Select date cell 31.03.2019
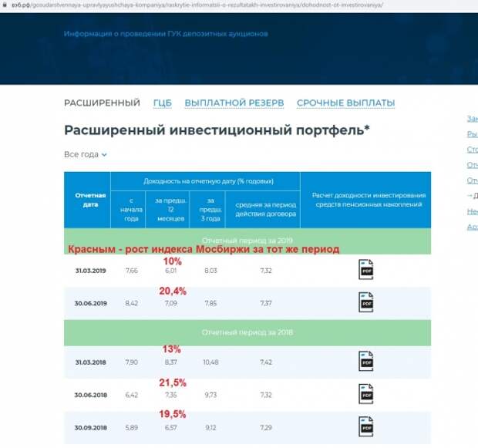 click(x=90, y=271)
